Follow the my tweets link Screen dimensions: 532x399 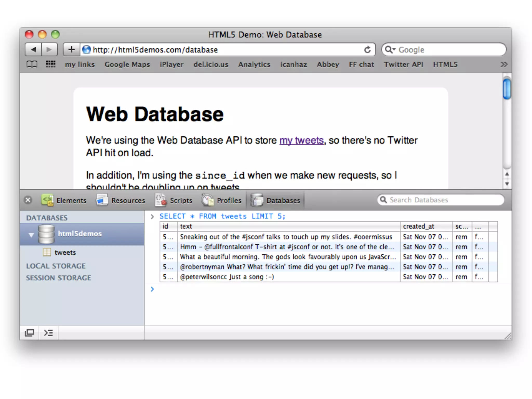301,141
